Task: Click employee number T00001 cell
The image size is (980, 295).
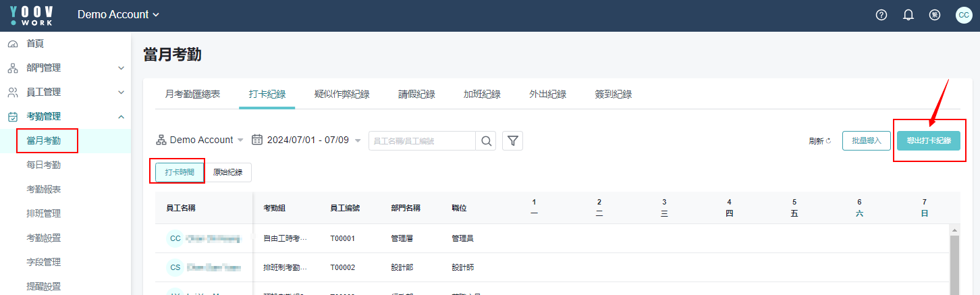Action: coord(342,238)
